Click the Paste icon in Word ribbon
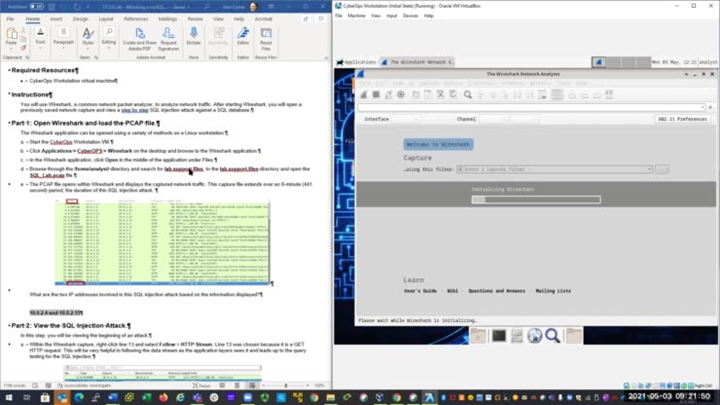 tap(11, 35)
